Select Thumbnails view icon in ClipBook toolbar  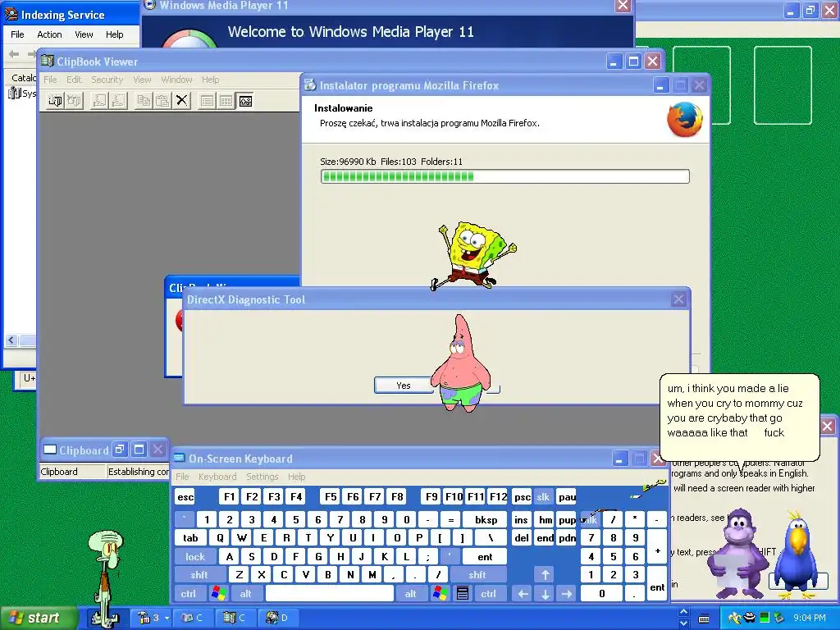coord(226,101)
